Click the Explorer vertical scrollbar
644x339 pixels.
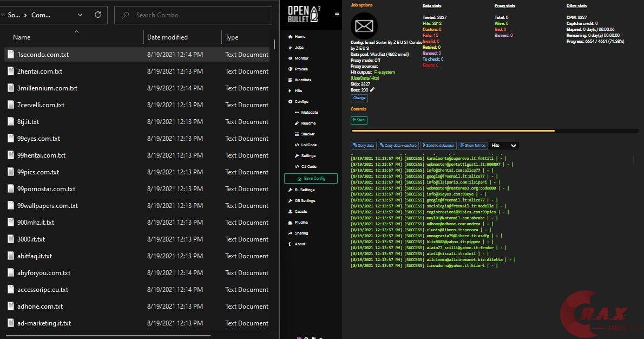pos(274,44)
